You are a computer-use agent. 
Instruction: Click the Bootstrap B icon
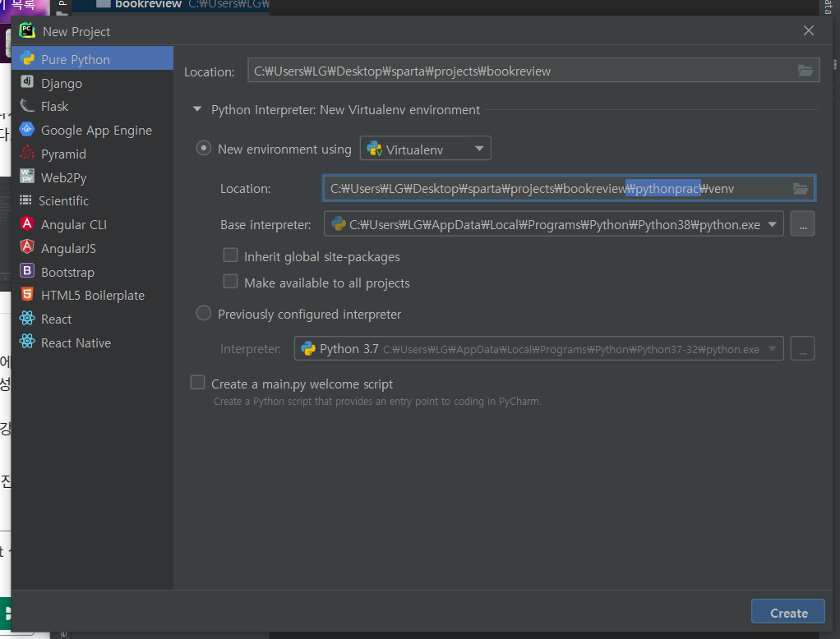pos(27,270)
